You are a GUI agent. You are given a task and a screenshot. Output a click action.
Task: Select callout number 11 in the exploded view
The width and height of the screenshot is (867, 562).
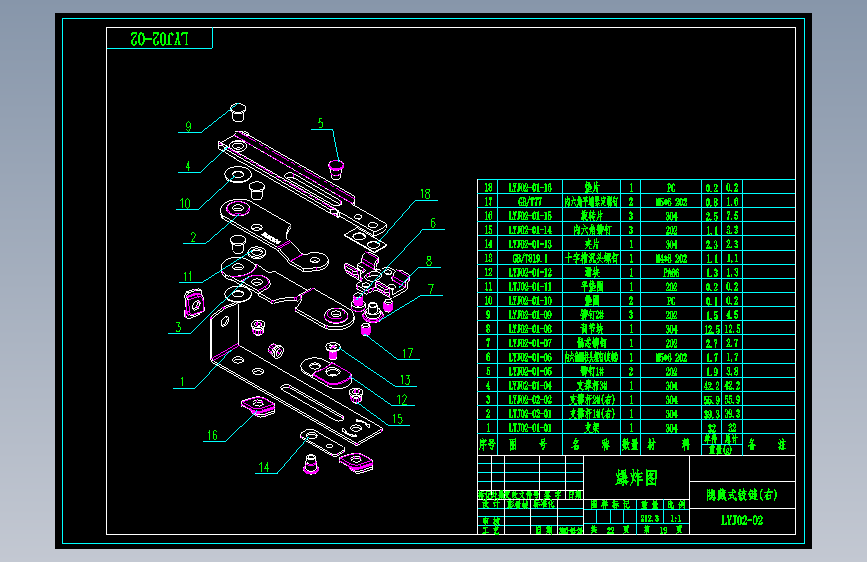click(188, 276)
